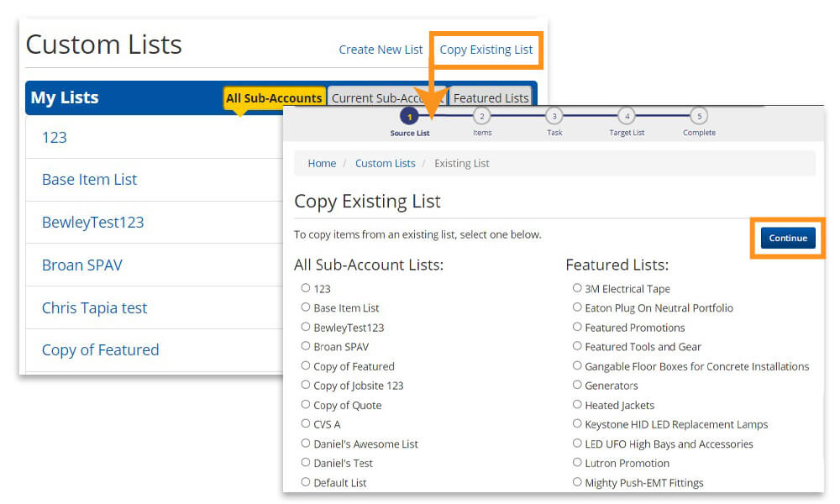Switch to the All Sub-Accounts tab
The width and height of the screenshot is (840, 504).
[x=274, y=98]
